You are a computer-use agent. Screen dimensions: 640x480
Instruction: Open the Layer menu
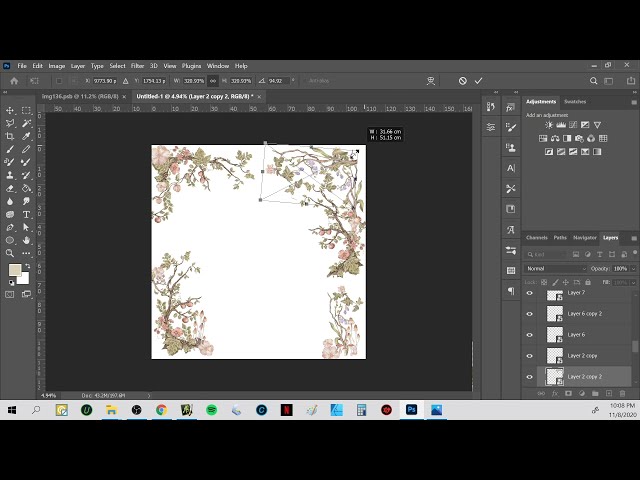78,66
